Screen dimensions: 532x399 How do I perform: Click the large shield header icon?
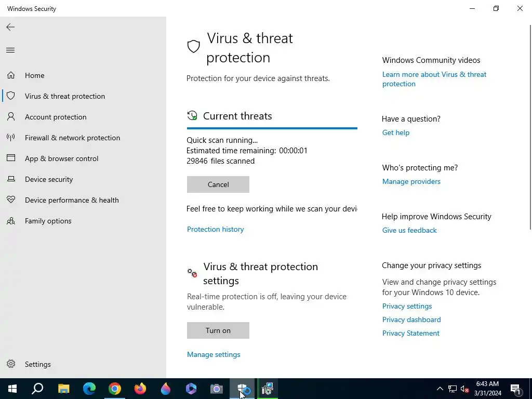pyautogui.click(x=193, y=46)
